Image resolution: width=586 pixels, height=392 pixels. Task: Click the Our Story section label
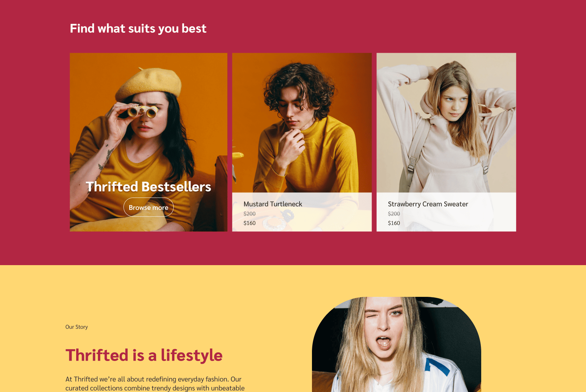coord(77,327)
